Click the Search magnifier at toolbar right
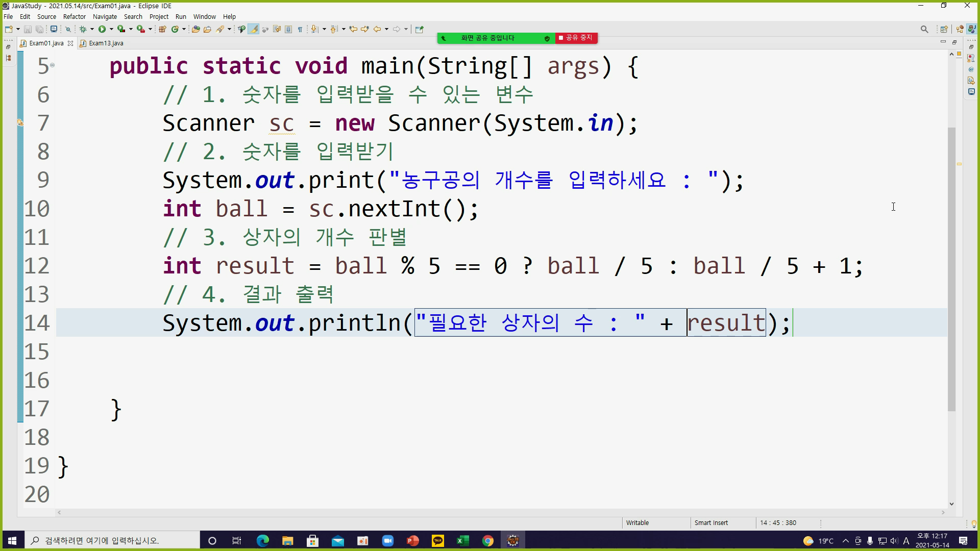 tap(924, 29)
